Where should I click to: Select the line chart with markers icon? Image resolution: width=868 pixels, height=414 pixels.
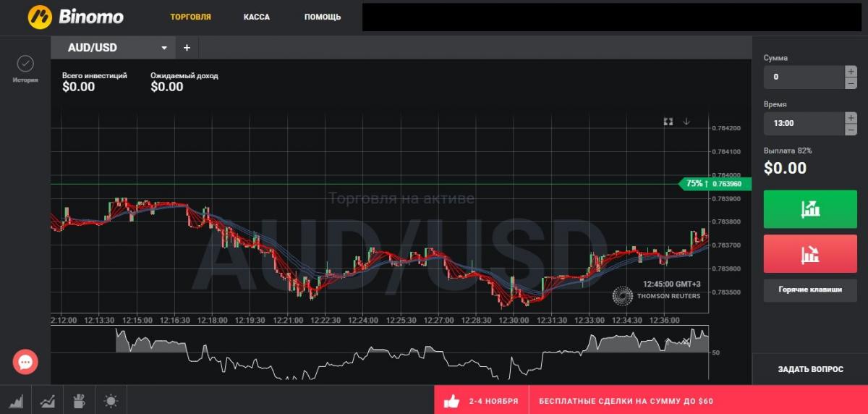[48, 400]
